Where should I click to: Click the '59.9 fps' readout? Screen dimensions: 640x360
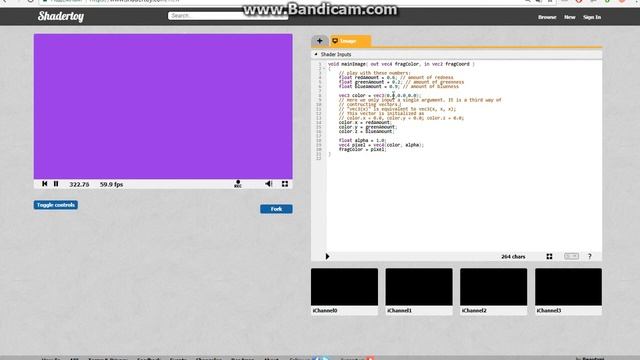[111, 184]
